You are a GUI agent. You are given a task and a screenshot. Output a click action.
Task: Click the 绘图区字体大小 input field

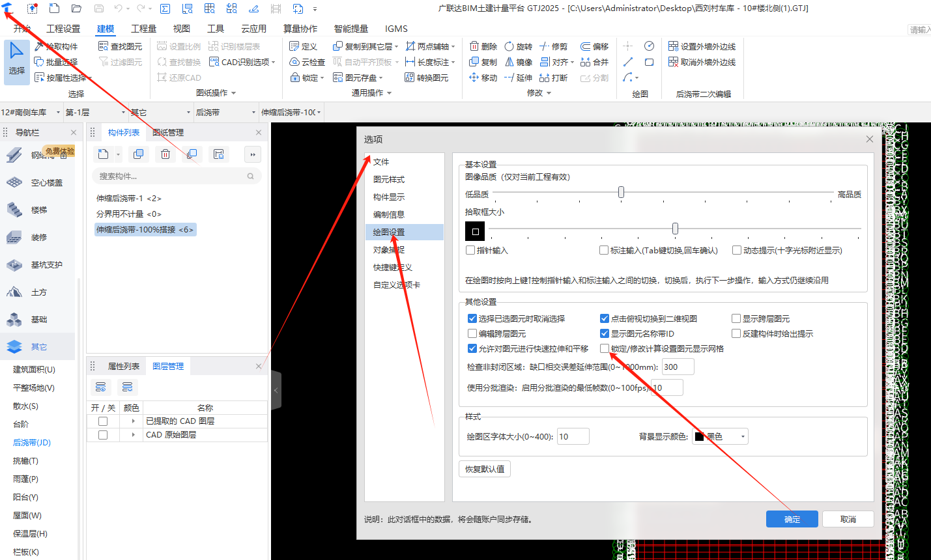click(x=573, y=436)
